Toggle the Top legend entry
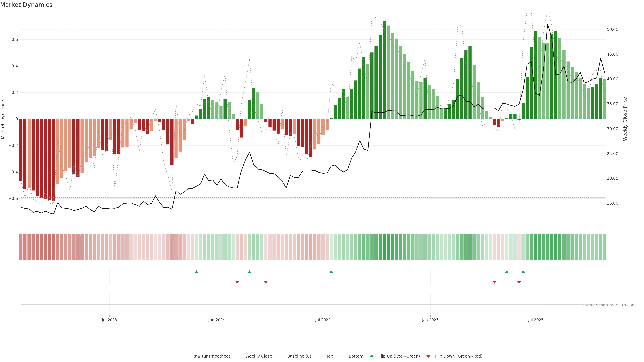Image resolution: width=644 pixels, height=362 pixels. (x=330, y=356)
